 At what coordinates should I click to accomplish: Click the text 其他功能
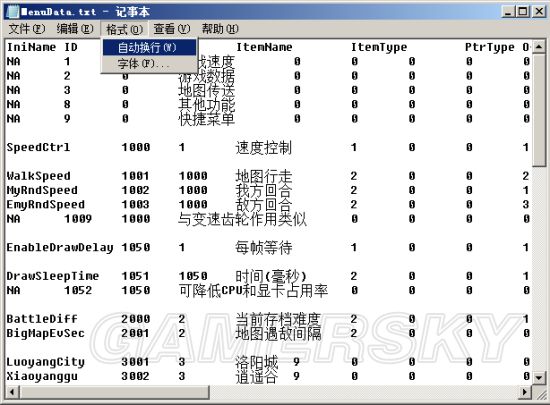point(206,104)
